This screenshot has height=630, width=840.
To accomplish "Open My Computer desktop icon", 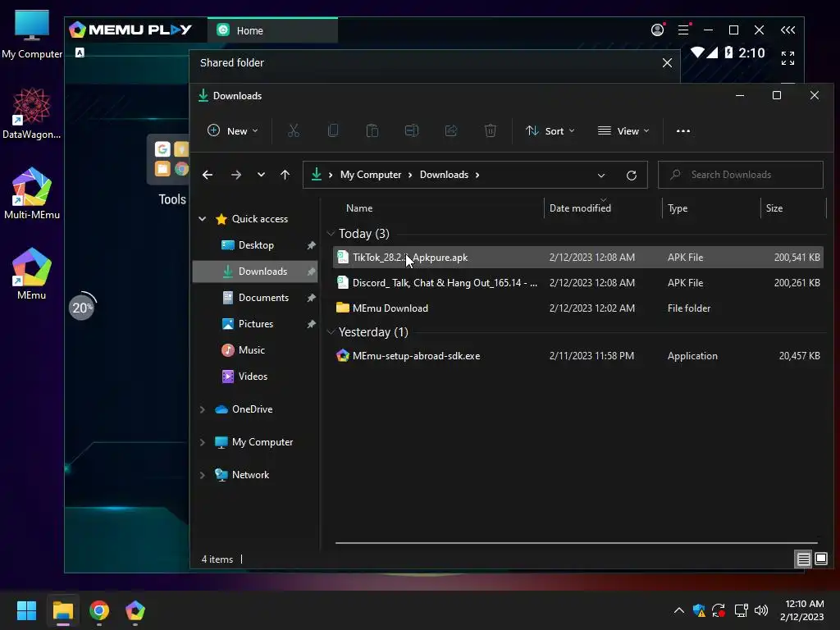I will pyautogui.click(x=32, y=34).
